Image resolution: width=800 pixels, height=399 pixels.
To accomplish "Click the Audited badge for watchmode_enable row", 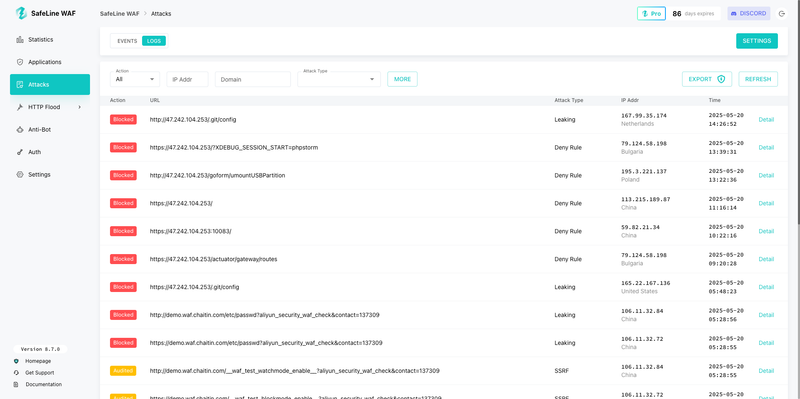I will point(123,370).
